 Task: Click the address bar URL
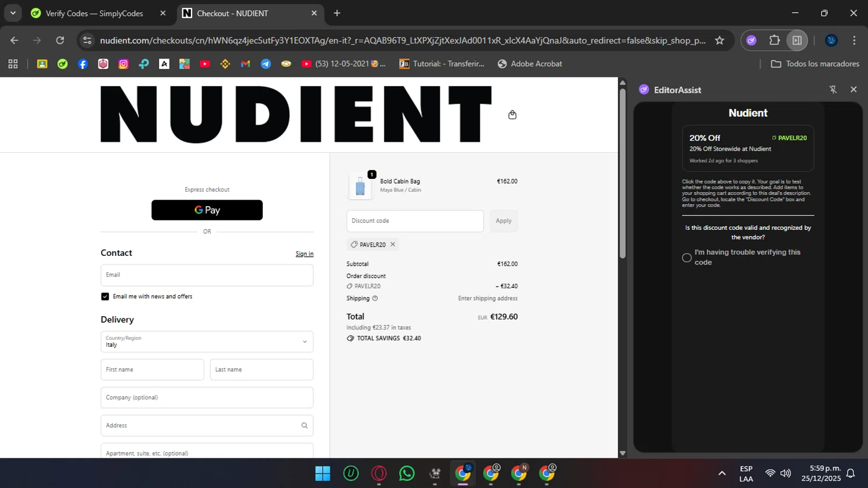point(403,41)
